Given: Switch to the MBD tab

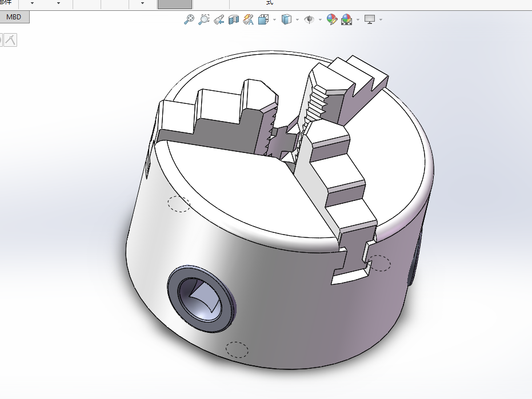Looking at the screenshot, I should click(x=14, y=17).
